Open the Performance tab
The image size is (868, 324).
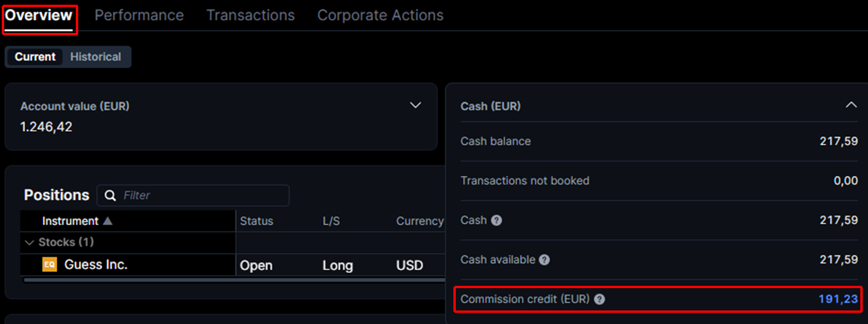pyautogui.click(x=139, y=15)
